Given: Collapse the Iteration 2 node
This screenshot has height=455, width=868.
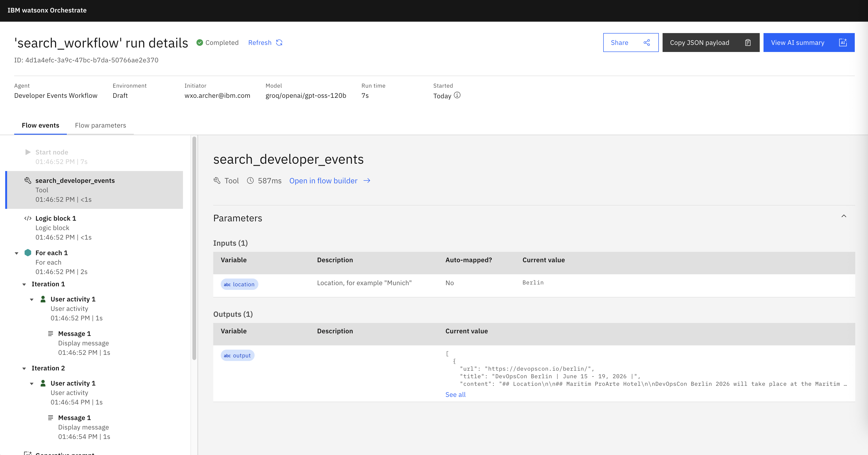Looking at the screenshot, I should pyautogui.click(x=24, y=369).
